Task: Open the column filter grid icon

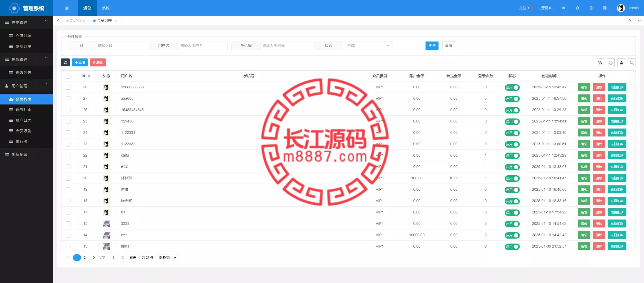Action: click(x=600, y=63)
